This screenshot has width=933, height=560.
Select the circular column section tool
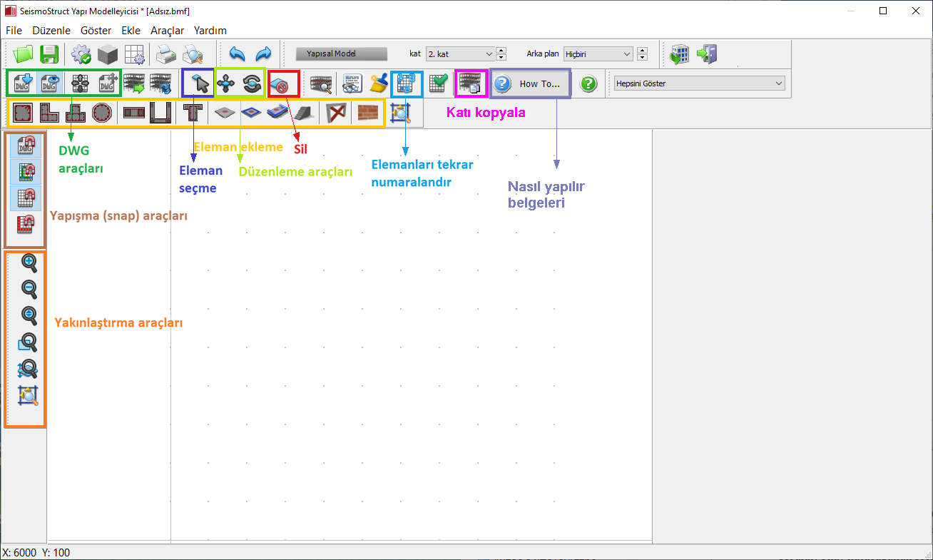(x=101, y=113)
